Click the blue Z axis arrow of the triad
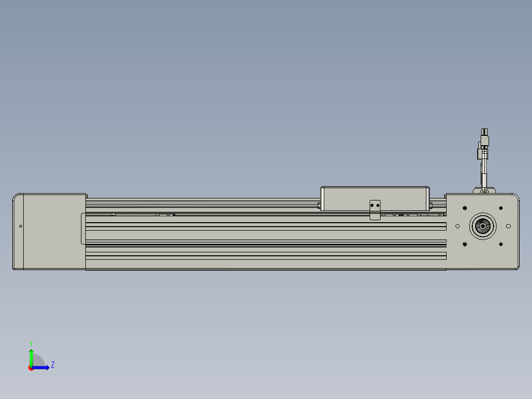Viewport: 532px width, 399px height. (41, 367)
